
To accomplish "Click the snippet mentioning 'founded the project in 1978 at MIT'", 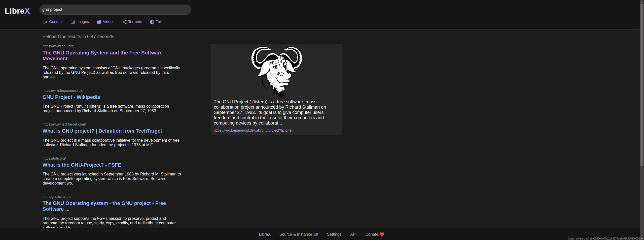I will (111, 142).
